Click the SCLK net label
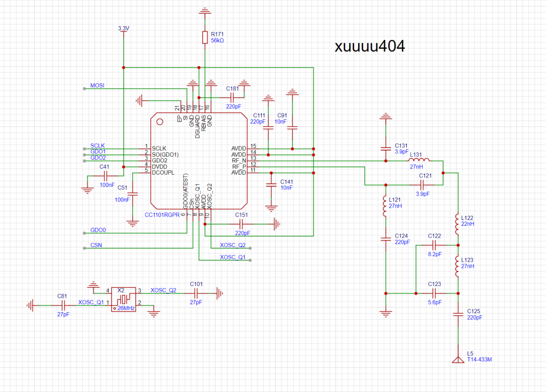 (x=98, y=145)
